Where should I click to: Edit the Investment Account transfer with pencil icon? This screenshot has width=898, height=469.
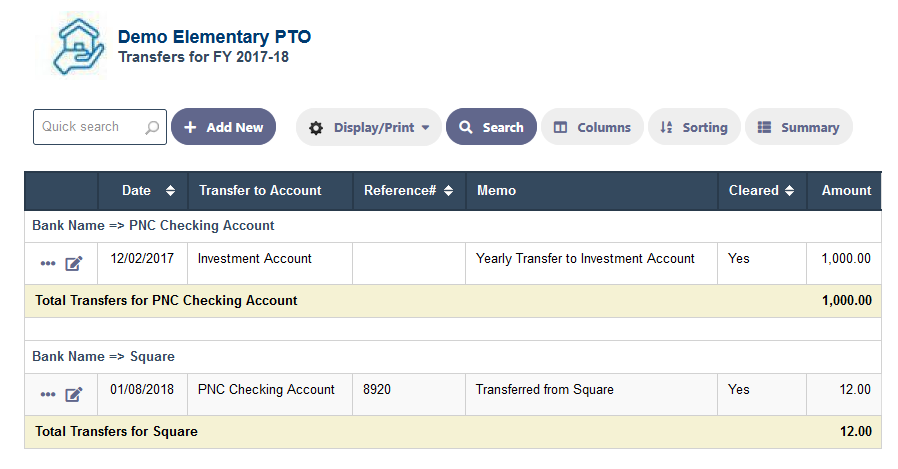click(74, 263)
